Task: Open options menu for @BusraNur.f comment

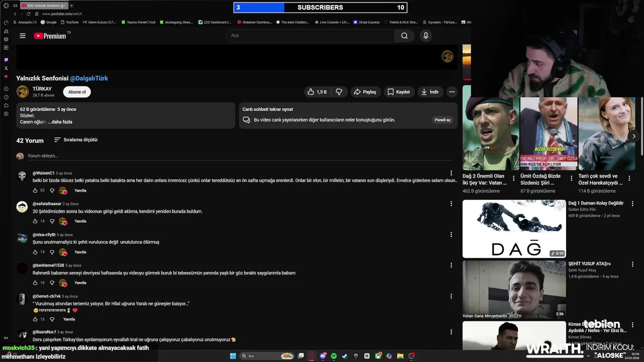Action: (451, 332)
